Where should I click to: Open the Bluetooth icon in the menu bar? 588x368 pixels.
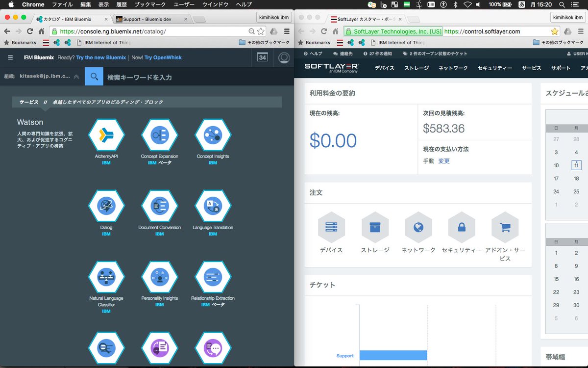coord(455,4)
